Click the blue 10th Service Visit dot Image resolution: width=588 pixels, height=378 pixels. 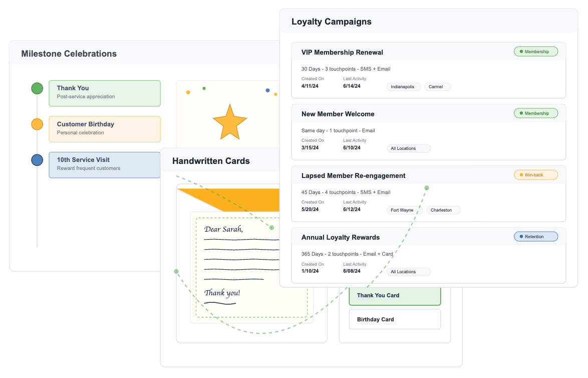(x=37, y=160)
